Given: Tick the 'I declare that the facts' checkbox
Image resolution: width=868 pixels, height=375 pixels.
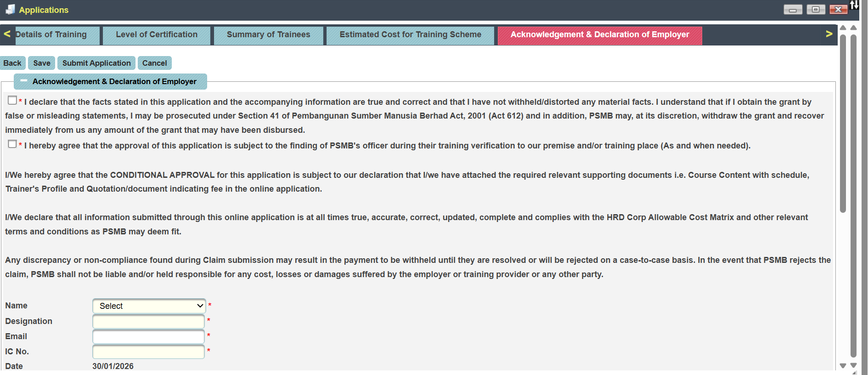Looking at the screenshot, I should pos(12,100).
